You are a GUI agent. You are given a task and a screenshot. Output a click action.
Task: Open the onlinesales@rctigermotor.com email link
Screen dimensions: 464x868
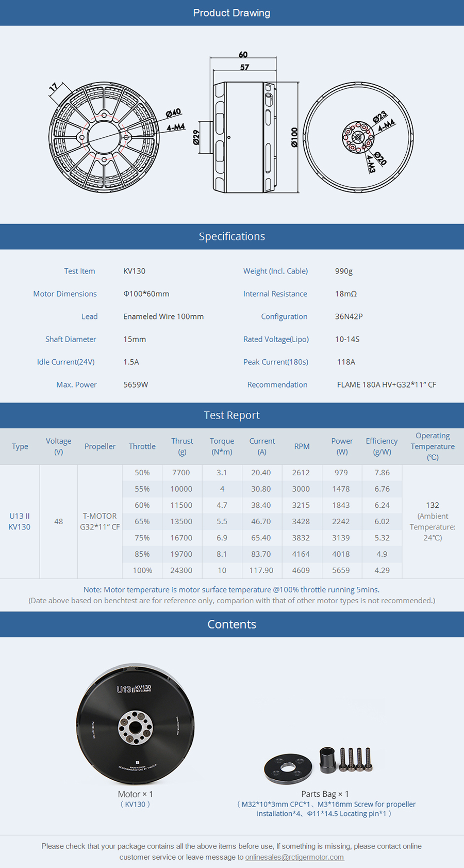point(294,857)
